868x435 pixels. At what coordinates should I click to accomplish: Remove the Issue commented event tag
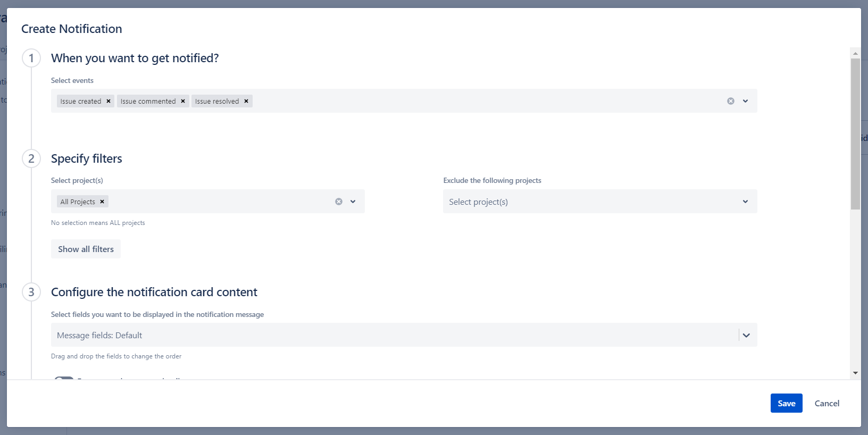coord(183,101)
